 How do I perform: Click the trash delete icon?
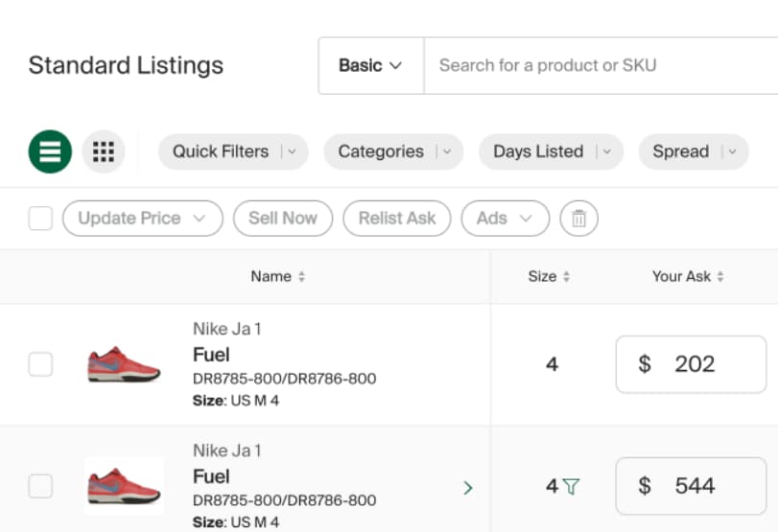pos(579,219)
